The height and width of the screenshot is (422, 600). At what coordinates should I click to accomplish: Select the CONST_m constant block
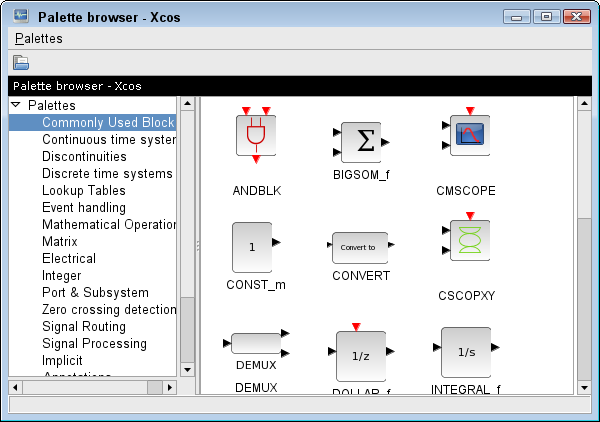point(252,246)
